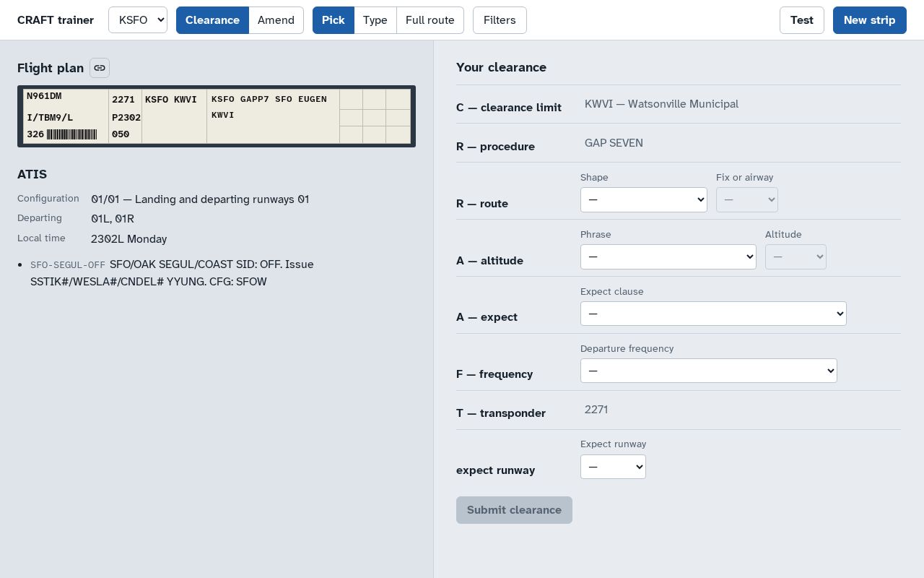
Task: Click the SFO-SEGUL-OFF notice tag
Action: [68, 265]
